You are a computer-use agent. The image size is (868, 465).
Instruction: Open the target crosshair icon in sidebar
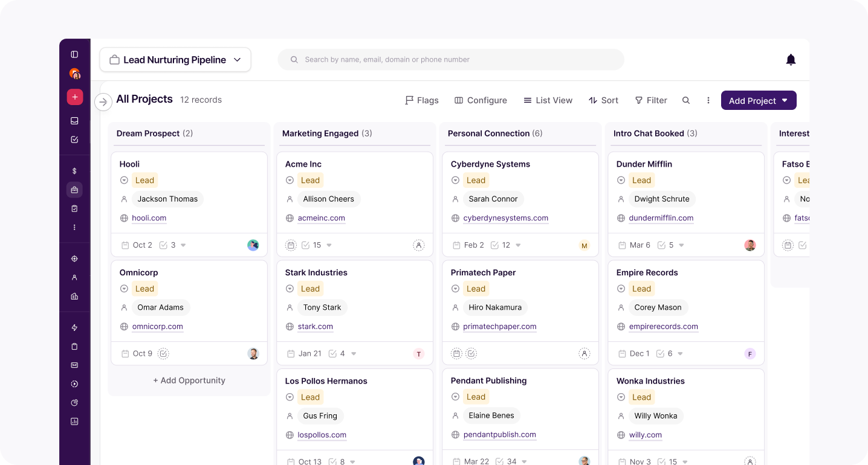coord(74,258)
